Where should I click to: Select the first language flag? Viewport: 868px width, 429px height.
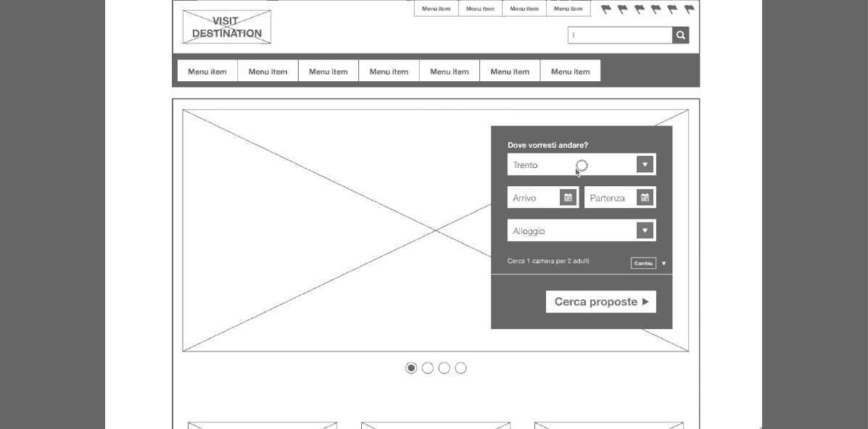(606, 9)
